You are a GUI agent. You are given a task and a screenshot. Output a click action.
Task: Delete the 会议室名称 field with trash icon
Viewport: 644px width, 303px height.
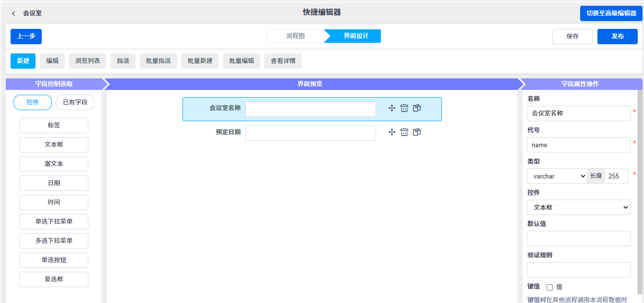404,108
